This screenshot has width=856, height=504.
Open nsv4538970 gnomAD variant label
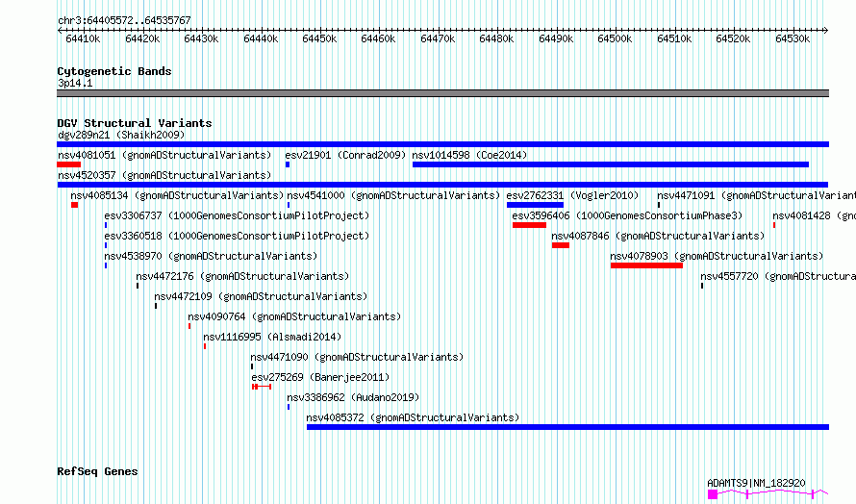coord(211,256)
